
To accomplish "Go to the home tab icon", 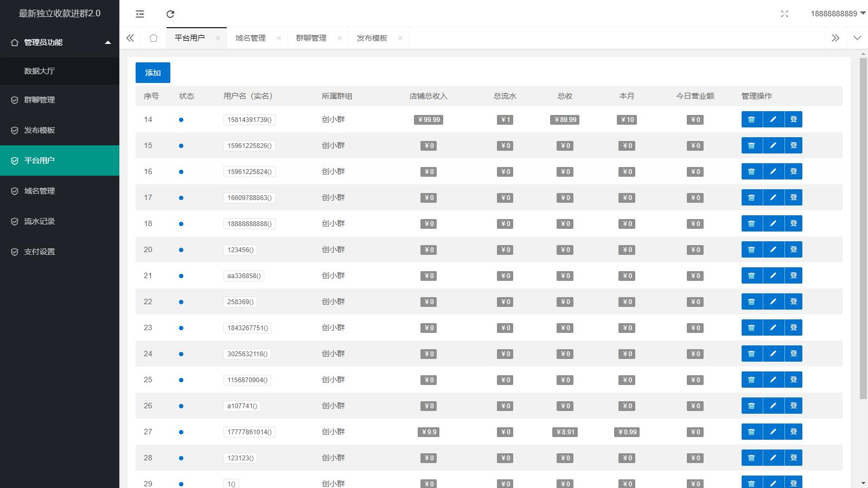I will (154, 38).
